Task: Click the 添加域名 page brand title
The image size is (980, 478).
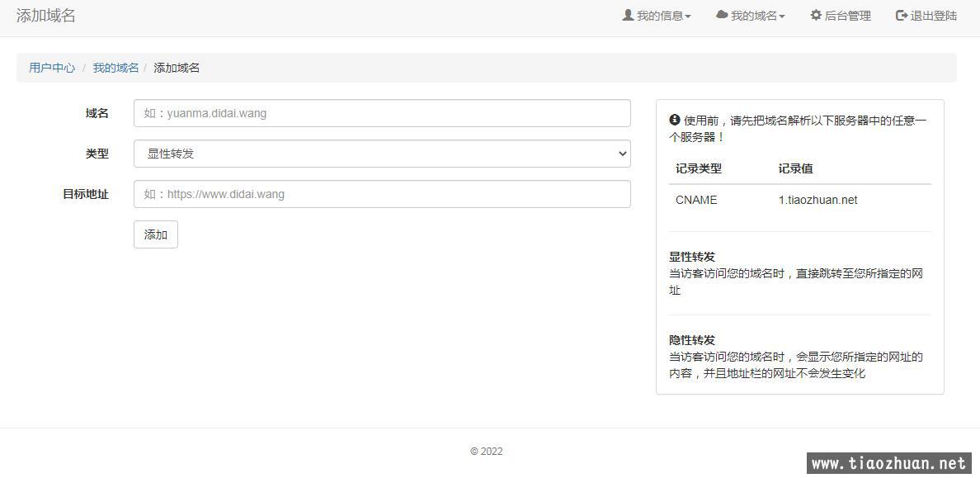Action: pos(45,16)
